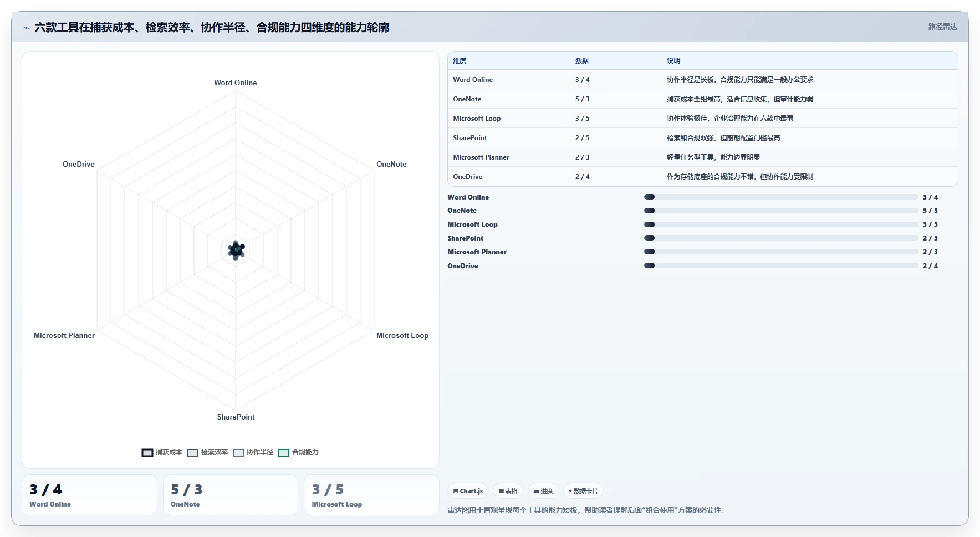Click the 进度 tag chip
Viewport: 980px width, 537px height.
[x=543, y=491]
